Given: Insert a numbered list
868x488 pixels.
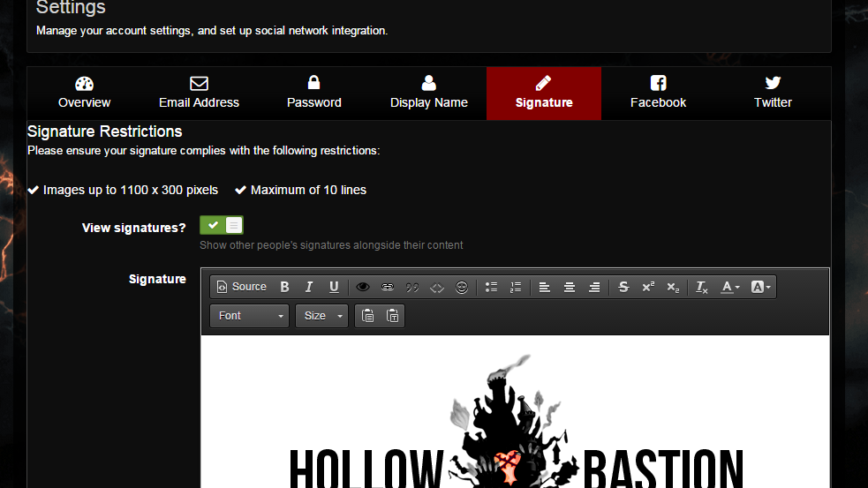Looking at the screenshot, I should [516, 287].
